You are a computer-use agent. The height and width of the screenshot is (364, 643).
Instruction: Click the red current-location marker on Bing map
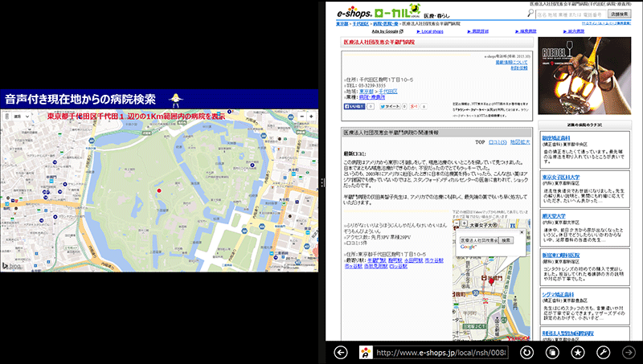159,190
